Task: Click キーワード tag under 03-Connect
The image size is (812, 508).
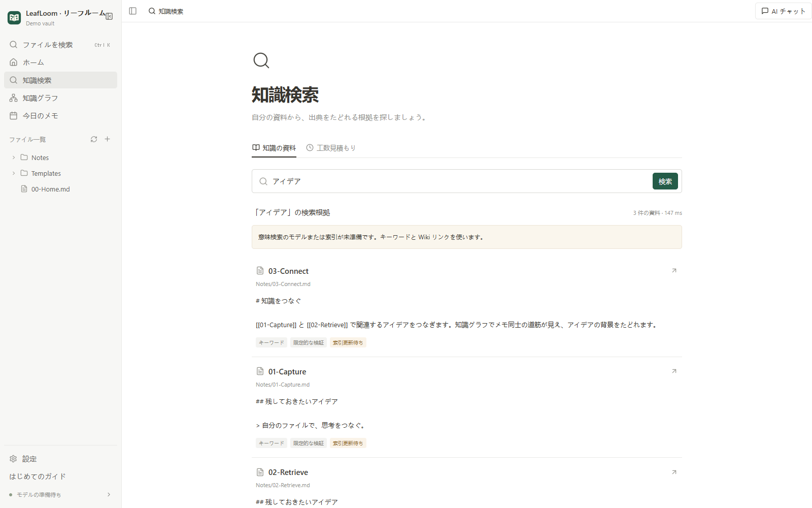Action: pyautogui.click(x=272, y=343)
